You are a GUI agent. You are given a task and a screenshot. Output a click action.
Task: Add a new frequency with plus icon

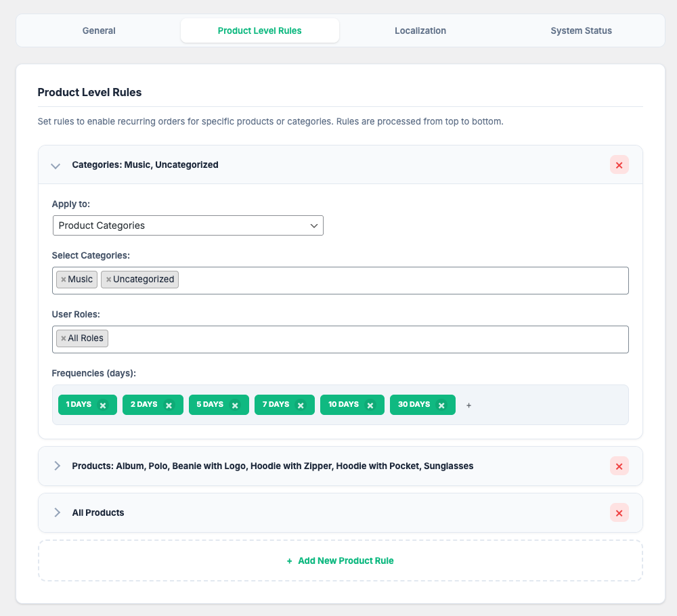tap(468, 405)
